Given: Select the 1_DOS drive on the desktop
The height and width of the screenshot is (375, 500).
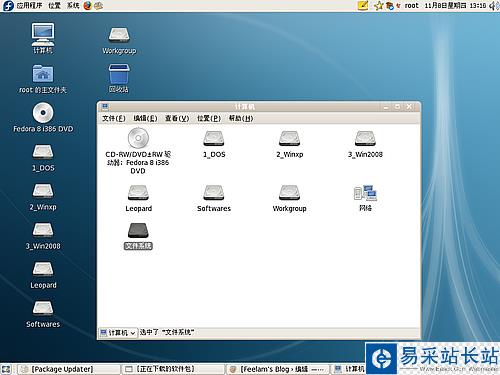Looking at the screenshot, I should tap(43, 158).
